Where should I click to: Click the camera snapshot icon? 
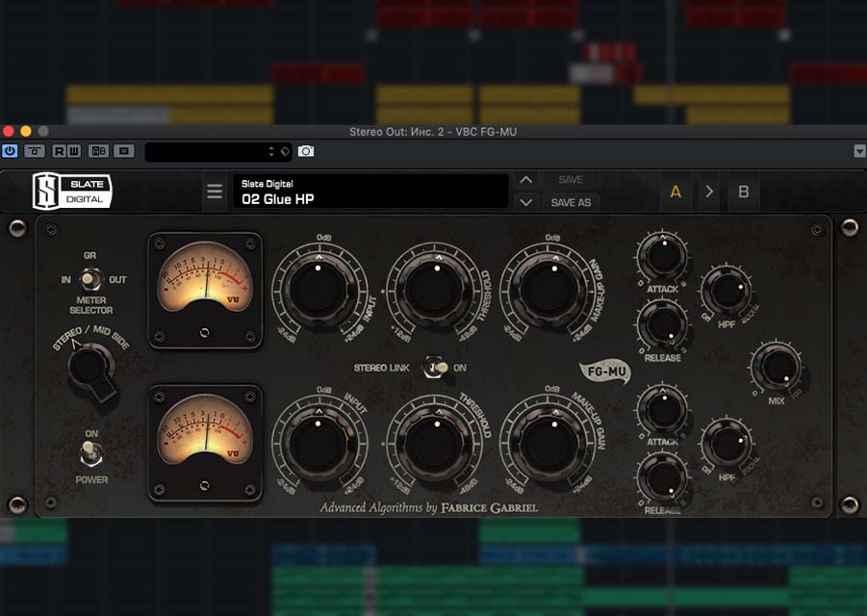point(306,151)
